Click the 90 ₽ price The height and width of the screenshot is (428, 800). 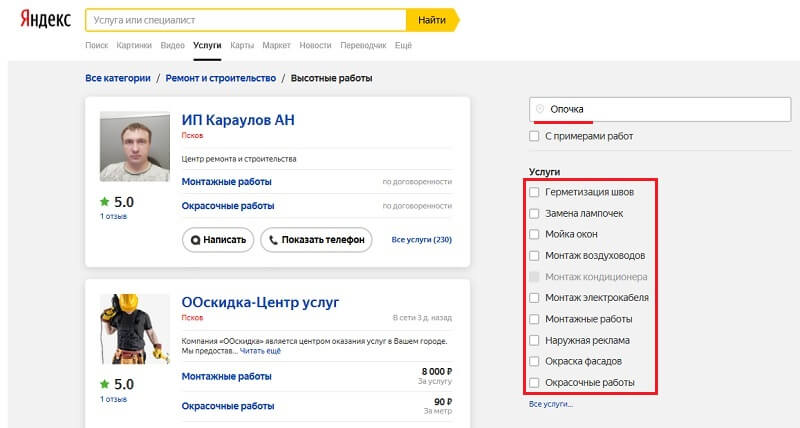coord(443,402)
